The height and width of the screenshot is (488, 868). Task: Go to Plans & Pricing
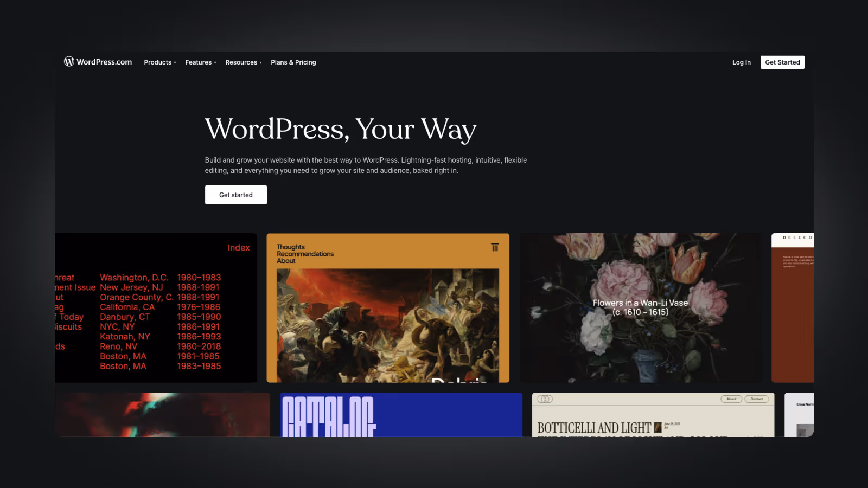pyautogui.click(x=293, y=62)
